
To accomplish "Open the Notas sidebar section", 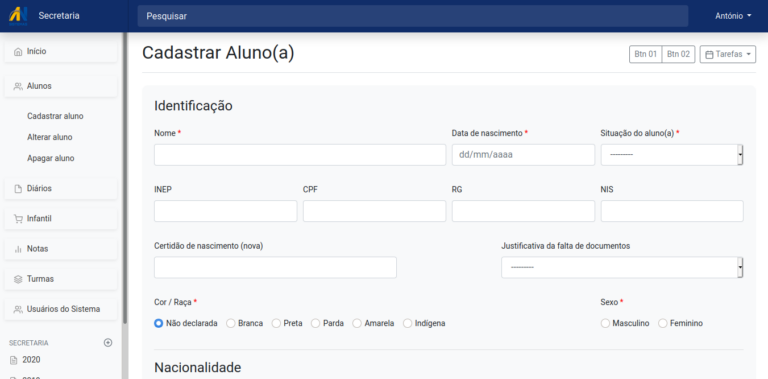I will (61, 249).
